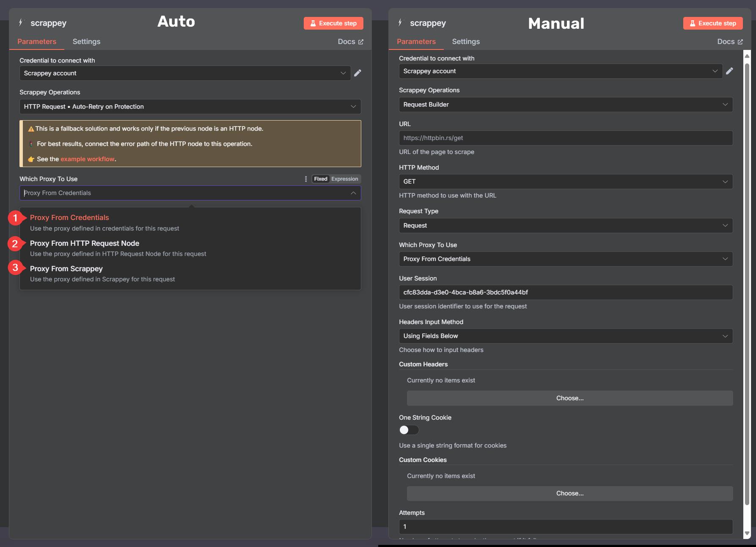Open Headers Input Method dropdown

[x=566, y=336]
